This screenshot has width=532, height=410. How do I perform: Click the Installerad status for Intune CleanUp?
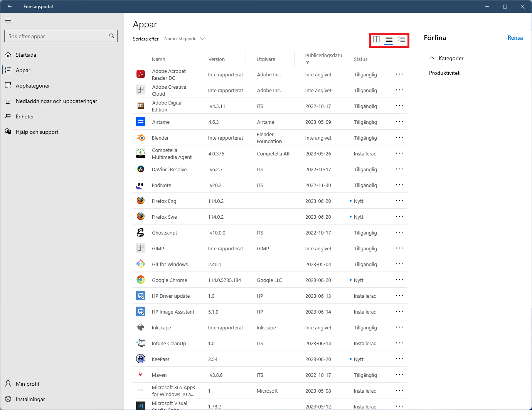(x=365, y=343)
